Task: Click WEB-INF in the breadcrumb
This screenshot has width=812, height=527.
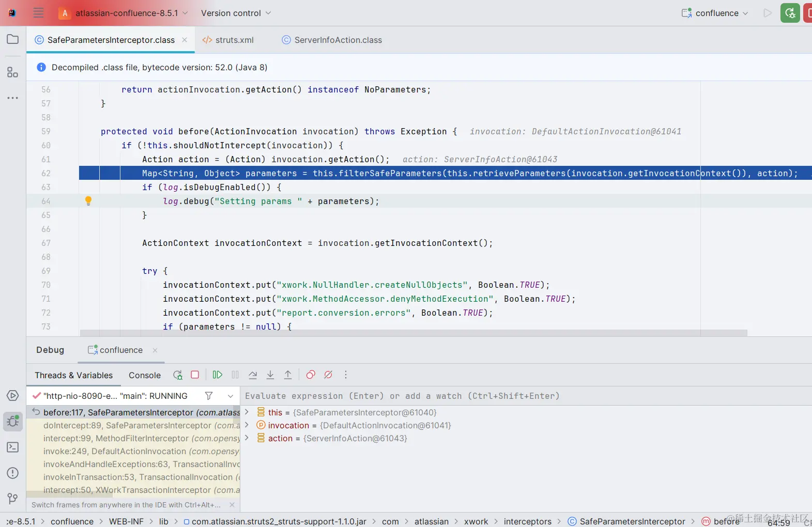Action: point(126,521)
